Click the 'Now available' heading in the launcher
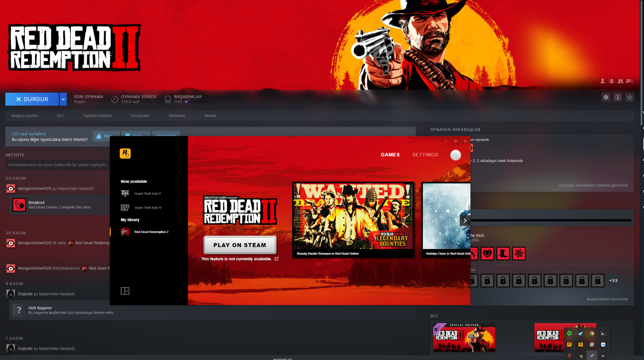 pos(134,182)
